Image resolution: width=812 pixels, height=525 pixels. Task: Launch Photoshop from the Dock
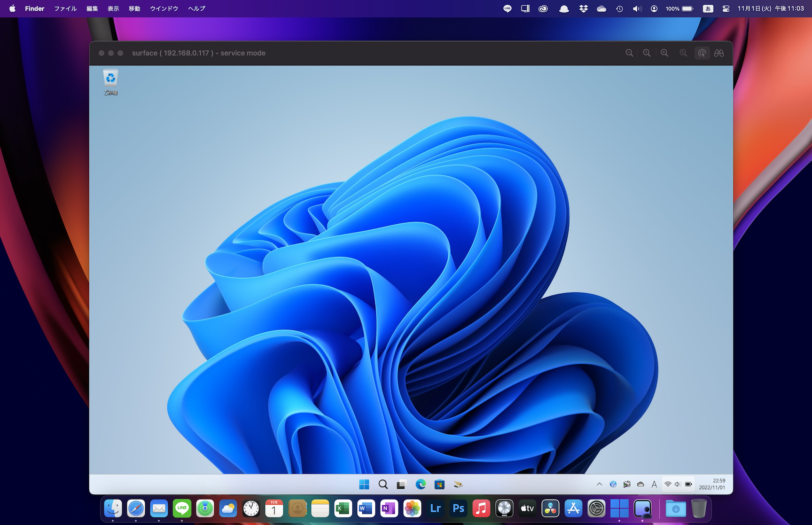pyautogui.click(x=458, y=508)
